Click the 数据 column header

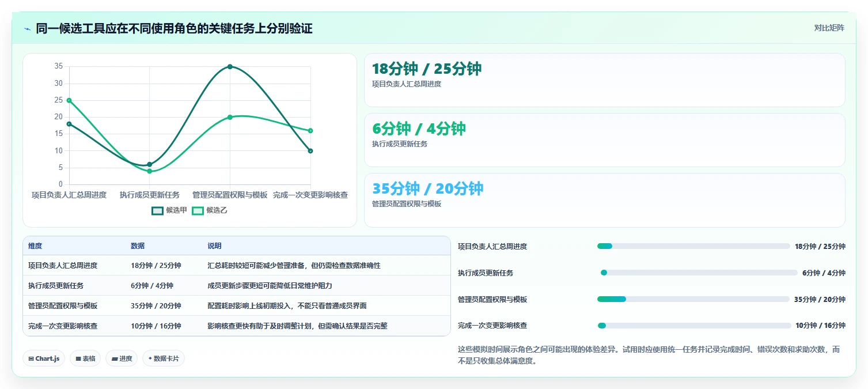tap(138, 246)
